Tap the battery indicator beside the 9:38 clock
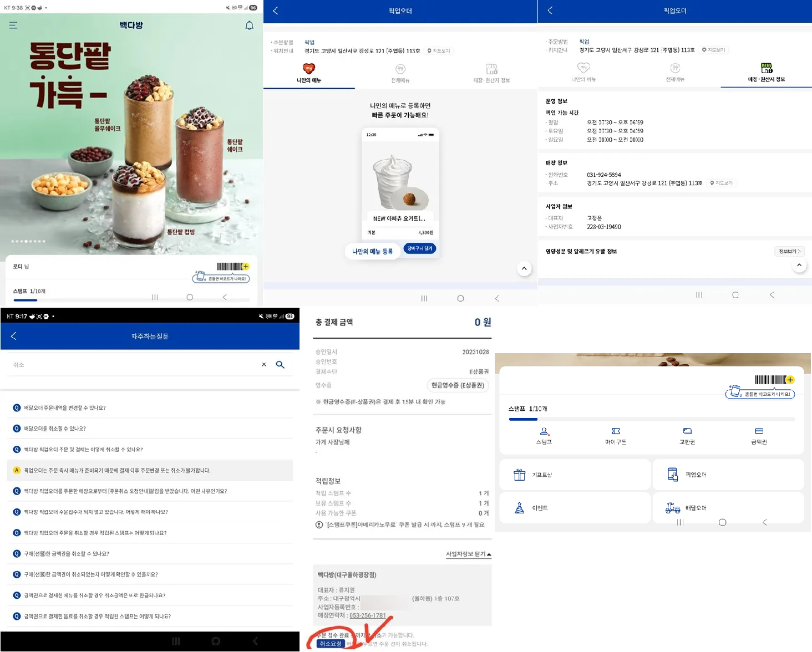812x652 pixels. [x=253, y=8]
